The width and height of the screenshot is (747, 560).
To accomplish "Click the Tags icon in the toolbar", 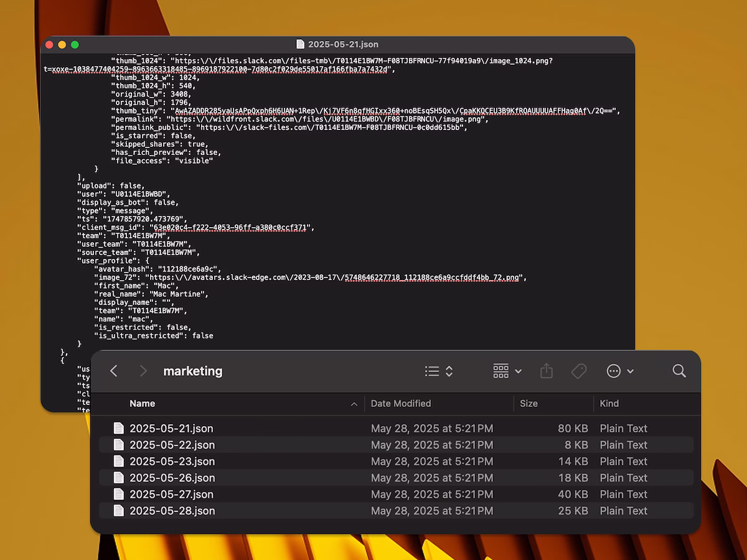I will (x=579, y=371).
